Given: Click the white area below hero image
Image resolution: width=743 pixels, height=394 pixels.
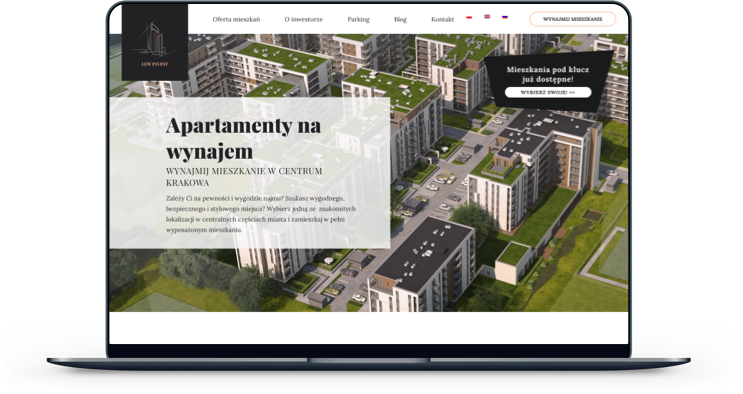Looking at the screenshot, I should 369,328.
